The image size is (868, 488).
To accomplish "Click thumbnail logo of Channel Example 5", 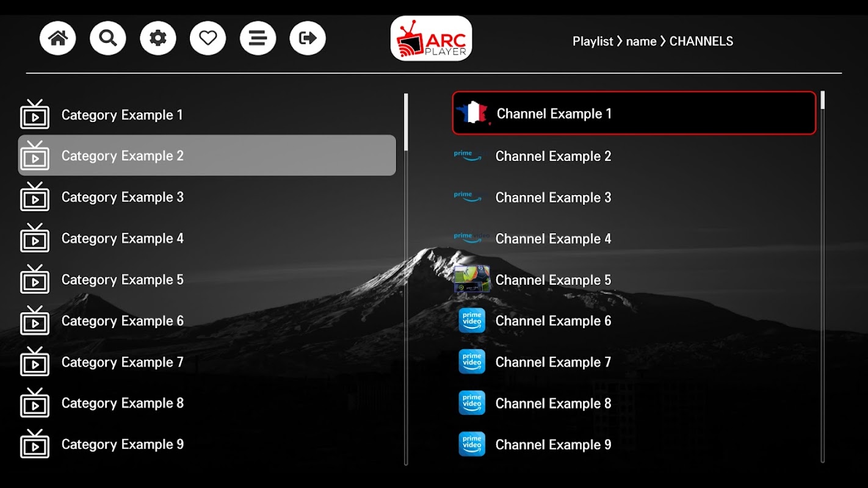I will (x=472, y=279).
